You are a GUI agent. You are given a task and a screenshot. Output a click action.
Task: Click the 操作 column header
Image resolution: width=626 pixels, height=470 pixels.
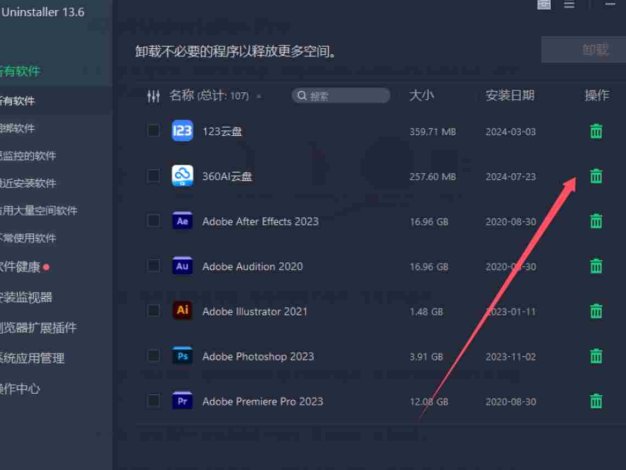tap(597, 95)
